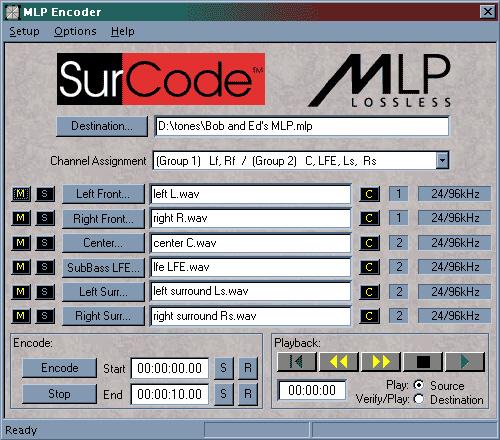
Task: Expand the Channel Assignment dropdown arrow
Action: click(x=442, y=161)
